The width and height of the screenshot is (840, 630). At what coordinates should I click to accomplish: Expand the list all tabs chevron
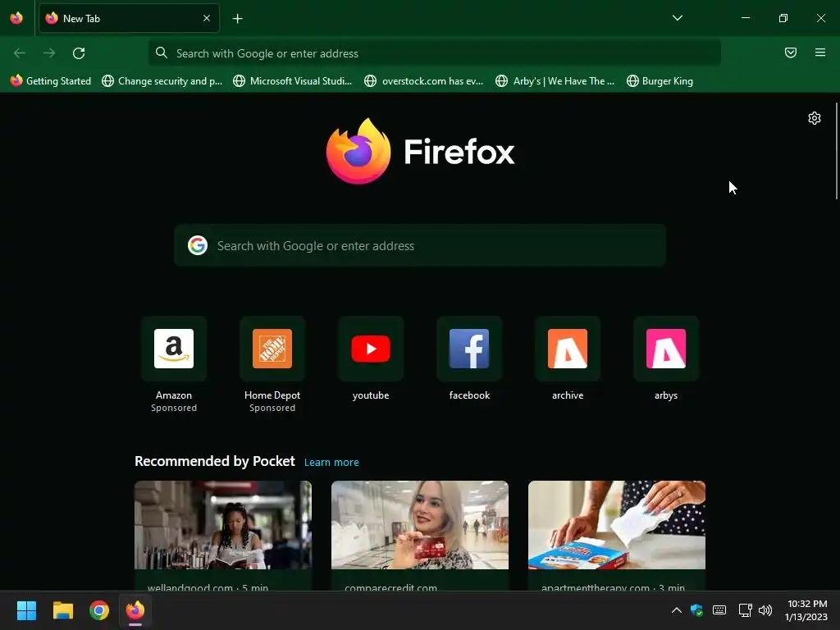(677, 18)
